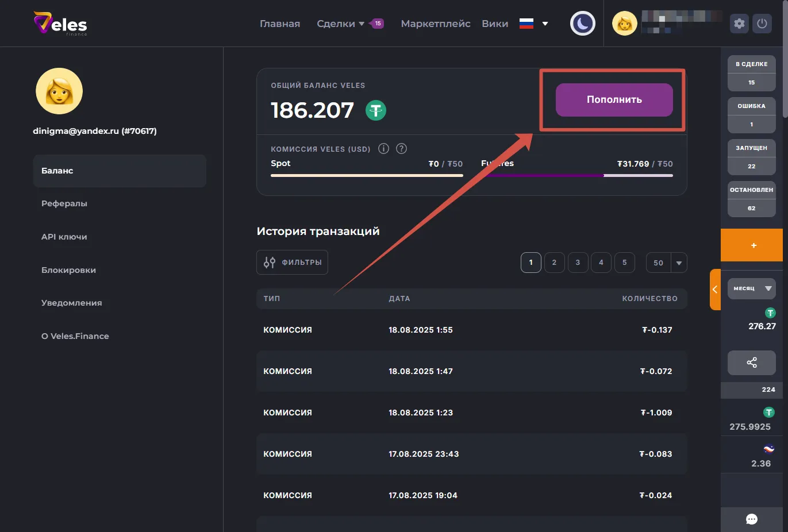This screenshot has width=788, height=532.
Task: Click the share icon in right panel
Action: click(751, 363)
